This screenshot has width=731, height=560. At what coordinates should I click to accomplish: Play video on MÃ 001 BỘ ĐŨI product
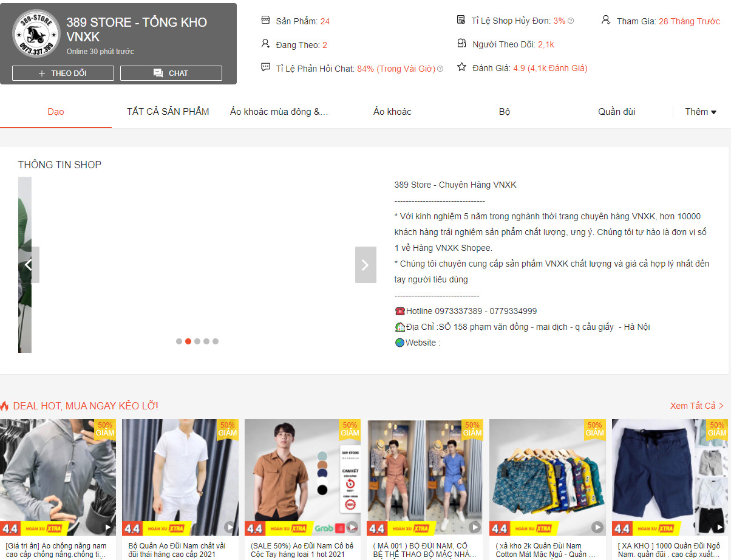point(475,527)
